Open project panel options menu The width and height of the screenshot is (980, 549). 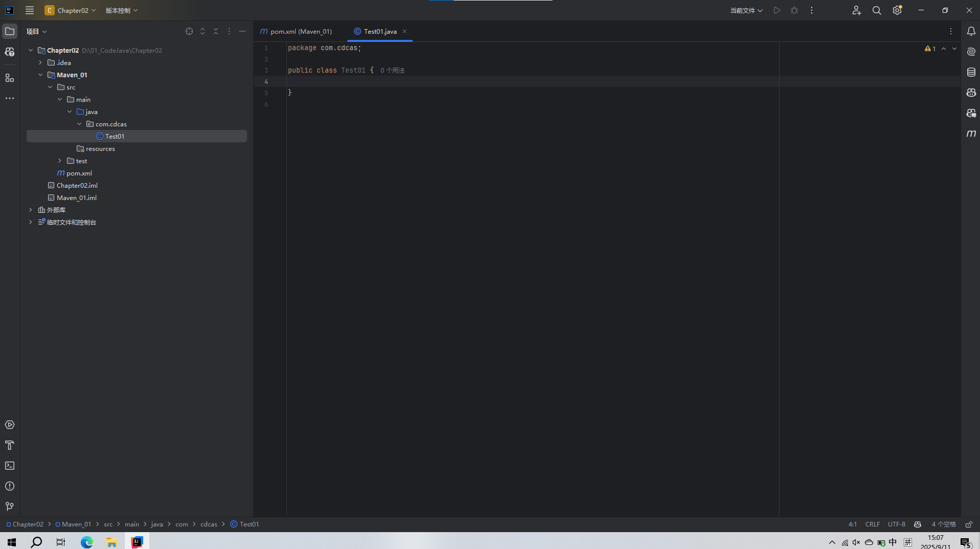tap(229, 31)
